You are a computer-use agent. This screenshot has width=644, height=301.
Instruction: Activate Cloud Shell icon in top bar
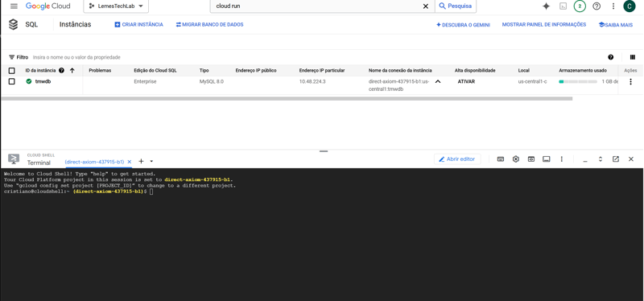coord(563,6)
